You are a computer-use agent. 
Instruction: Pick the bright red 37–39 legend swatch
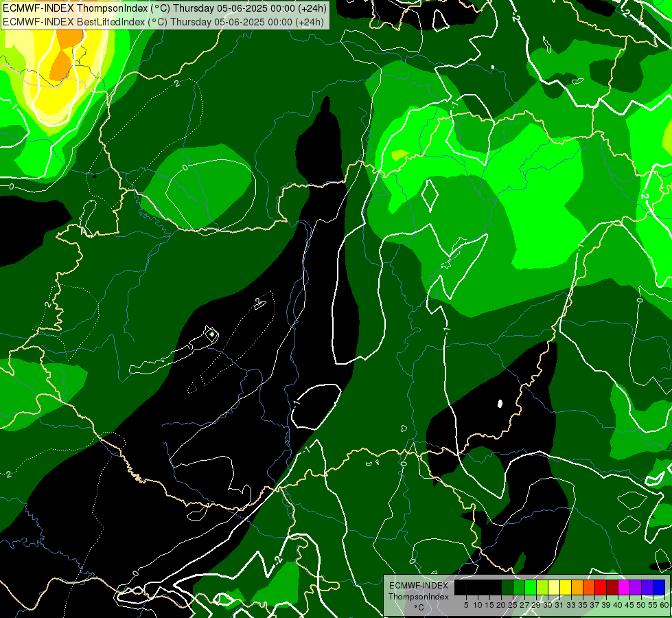601,587
